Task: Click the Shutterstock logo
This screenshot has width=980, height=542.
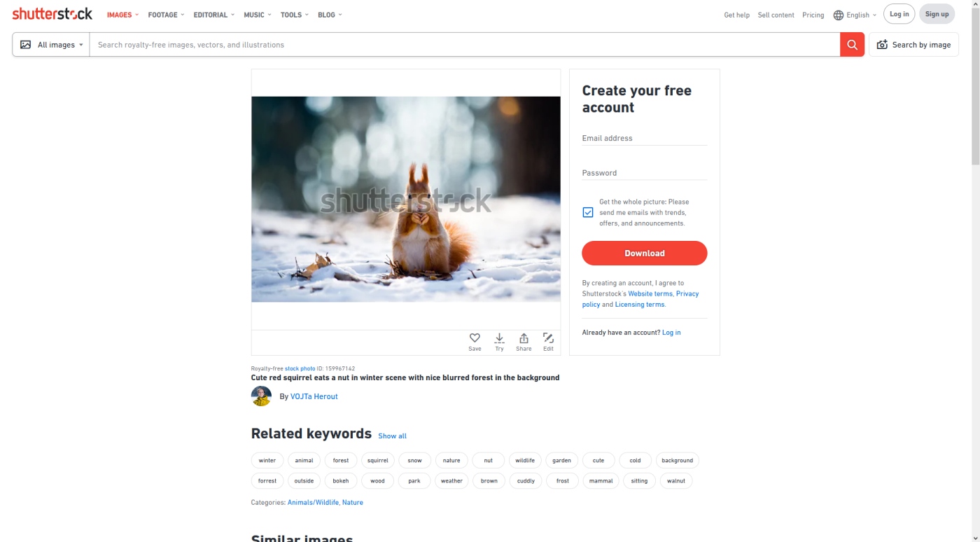Action: [52, 14]
